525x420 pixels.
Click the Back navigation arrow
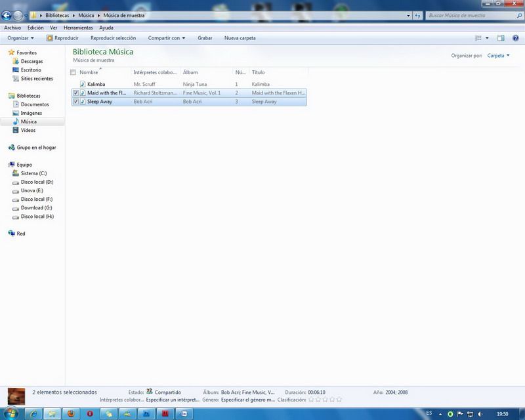(7, 15)
